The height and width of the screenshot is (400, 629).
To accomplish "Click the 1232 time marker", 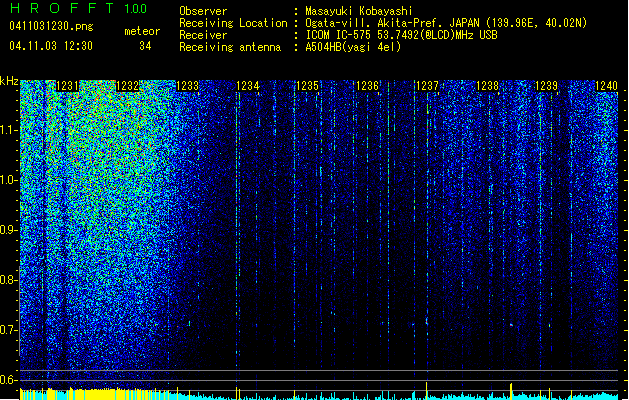I will (x=127, y=86).
